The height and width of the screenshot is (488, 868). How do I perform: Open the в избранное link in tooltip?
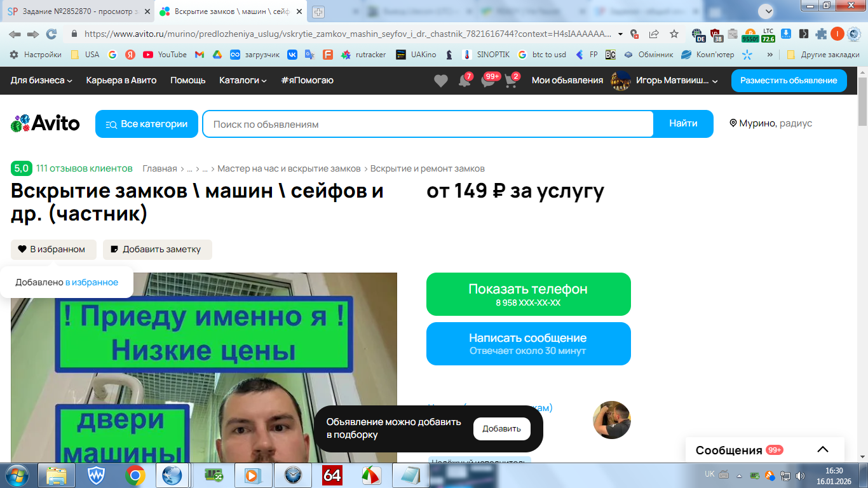[92, 282]
